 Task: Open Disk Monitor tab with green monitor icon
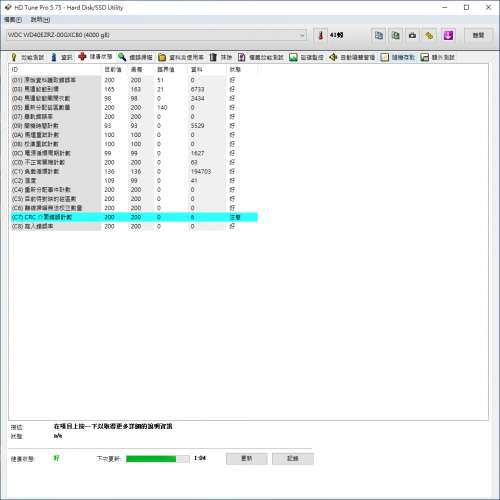(306, 57)
